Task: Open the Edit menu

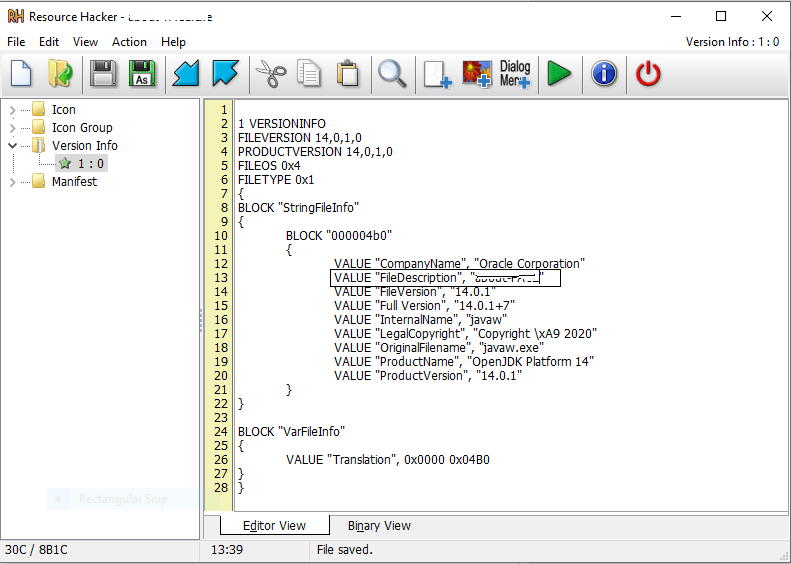Action: pyautogui.click(x=49, y=42)
